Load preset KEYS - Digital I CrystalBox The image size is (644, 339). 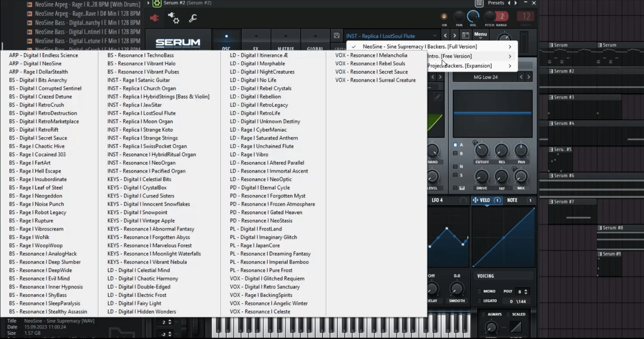coord(137,188)
